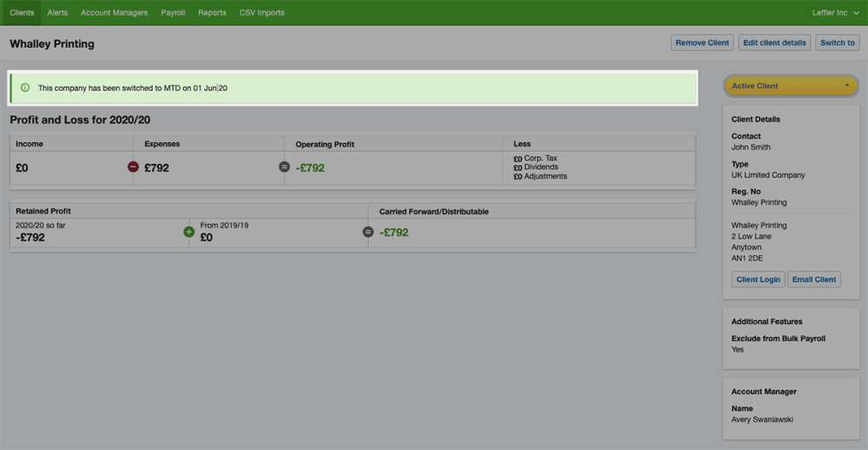Click the MTD switched notification text
The image size is (868, 450).
click(132, 88)
